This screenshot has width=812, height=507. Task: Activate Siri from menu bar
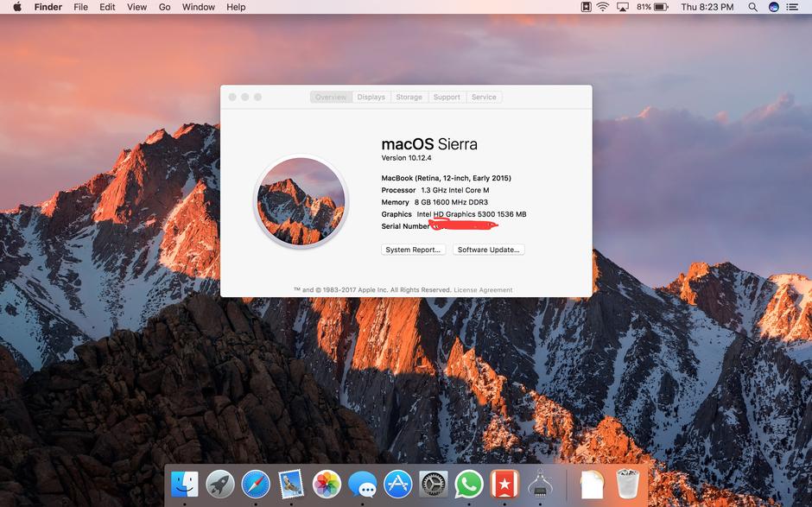pyautogui.click(x=774, y=7)
